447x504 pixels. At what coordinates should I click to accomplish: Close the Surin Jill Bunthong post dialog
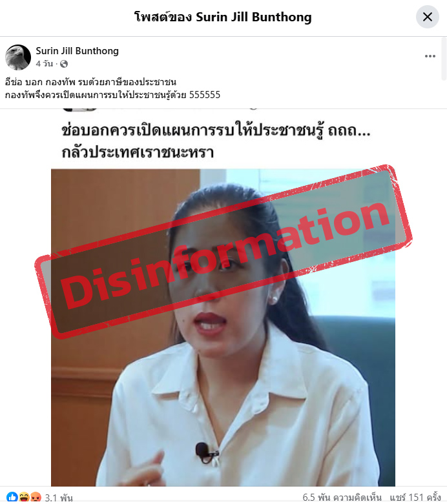tap(428, 17)
